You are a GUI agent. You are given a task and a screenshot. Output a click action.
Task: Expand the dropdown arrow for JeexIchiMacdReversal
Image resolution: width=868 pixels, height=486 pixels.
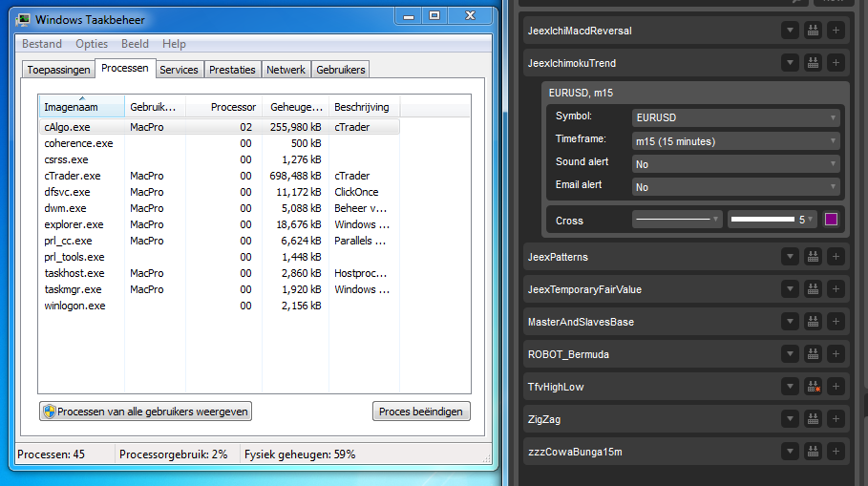click(x=790, y=31)
